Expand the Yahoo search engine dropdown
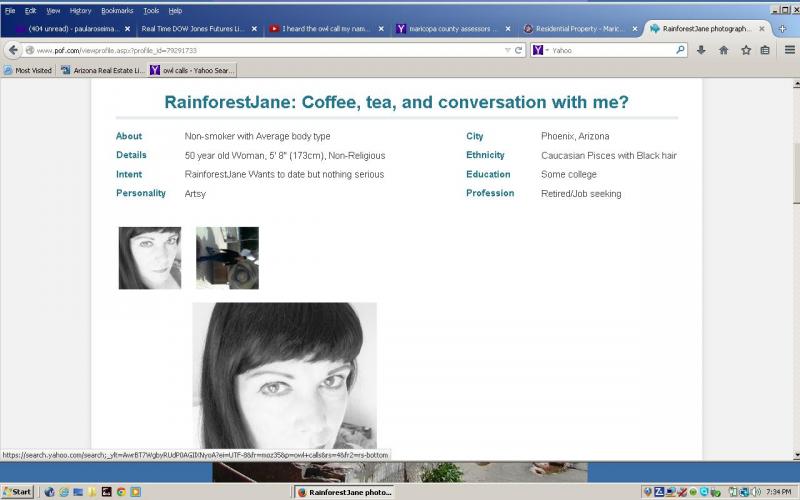This screenshot has width=800, height=500. [x=547, y=50]
